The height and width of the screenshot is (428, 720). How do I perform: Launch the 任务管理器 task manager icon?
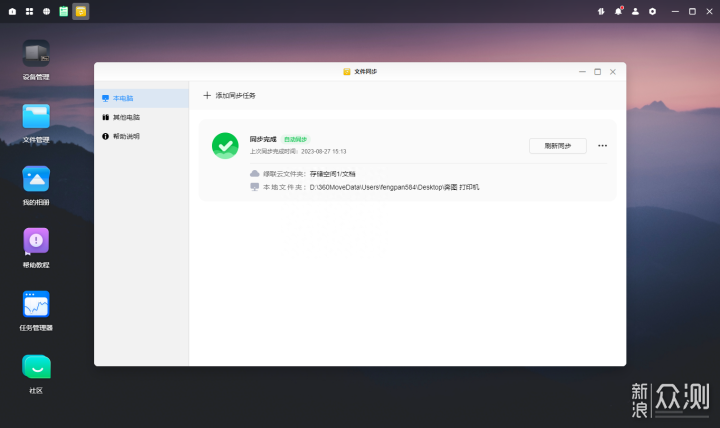click(36, 304)
